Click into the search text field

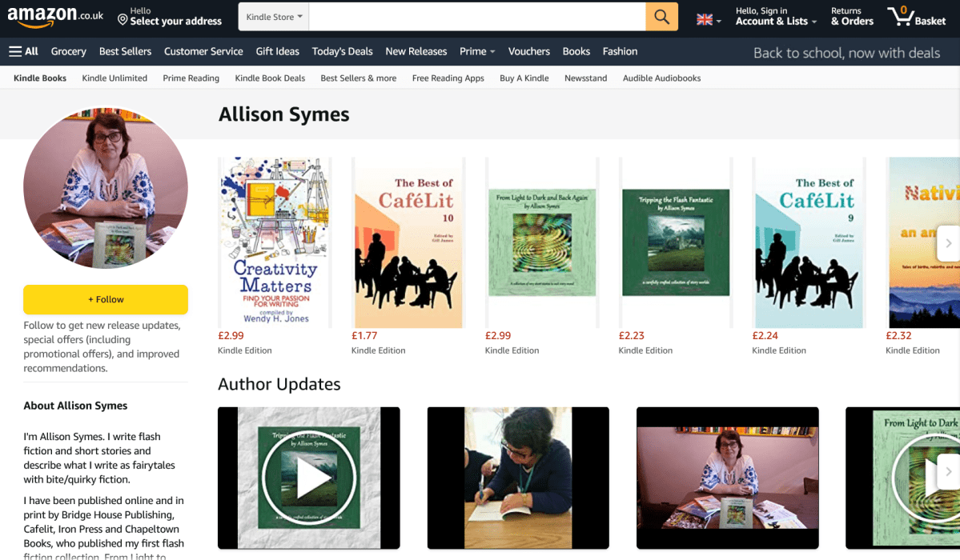[x=477, y=17]
